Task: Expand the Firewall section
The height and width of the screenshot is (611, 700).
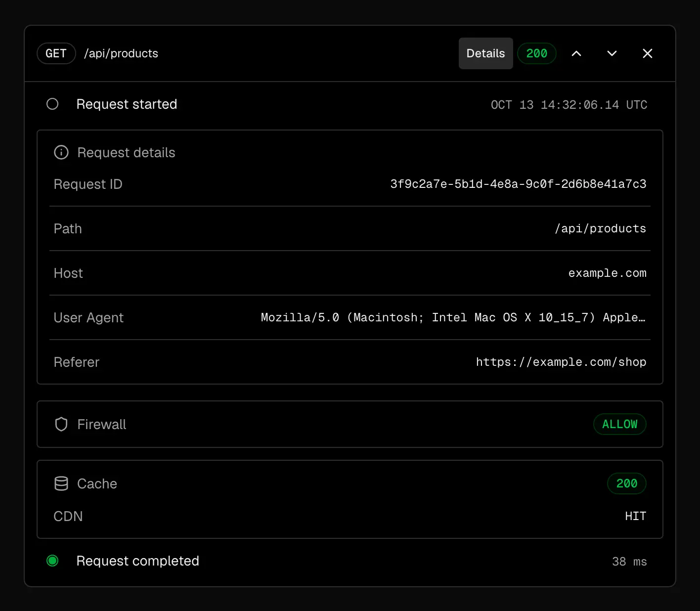Action: coord(350,424)
